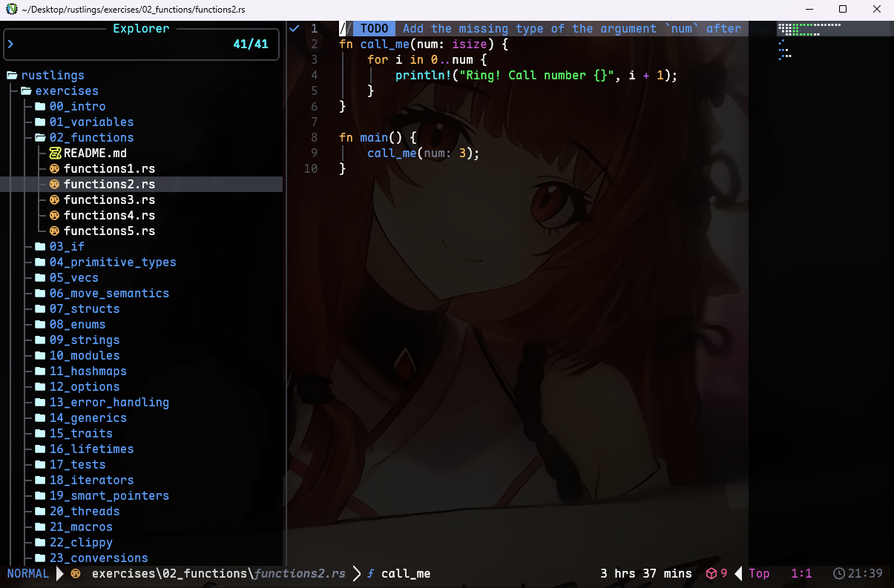Click the 21:39 time display
894x588 pixels.
pos(865,574)
